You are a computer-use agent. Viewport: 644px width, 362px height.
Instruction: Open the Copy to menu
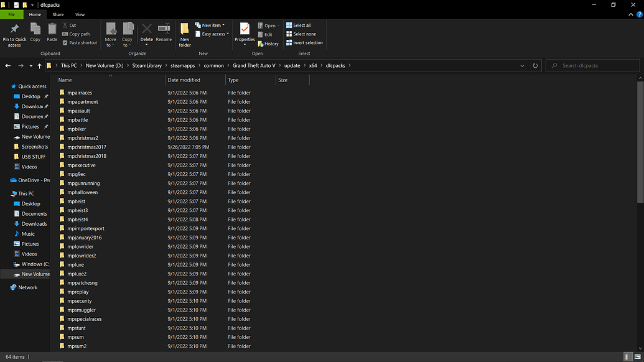tap(128, 35)
